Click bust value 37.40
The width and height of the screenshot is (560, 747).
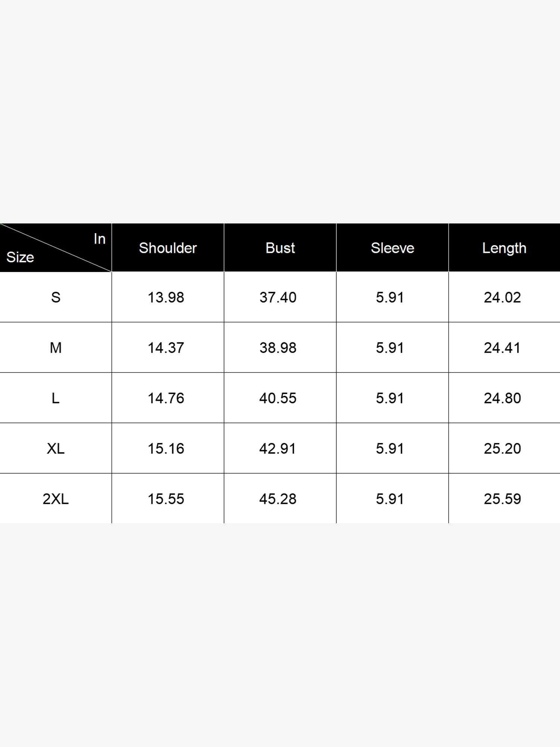tap(278, 297)
